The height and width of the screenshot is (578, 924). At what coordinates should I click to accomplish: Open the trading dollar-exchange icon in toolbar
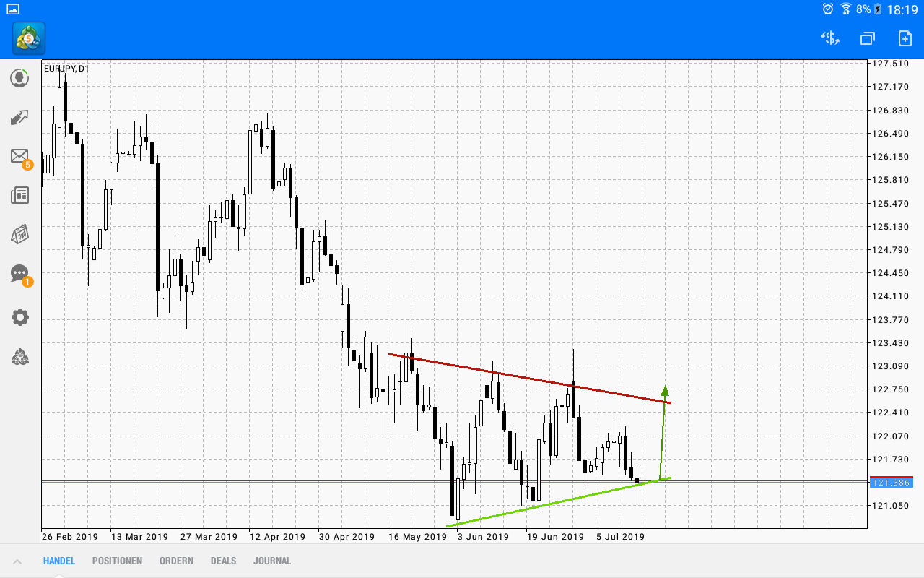pos(829,38)
